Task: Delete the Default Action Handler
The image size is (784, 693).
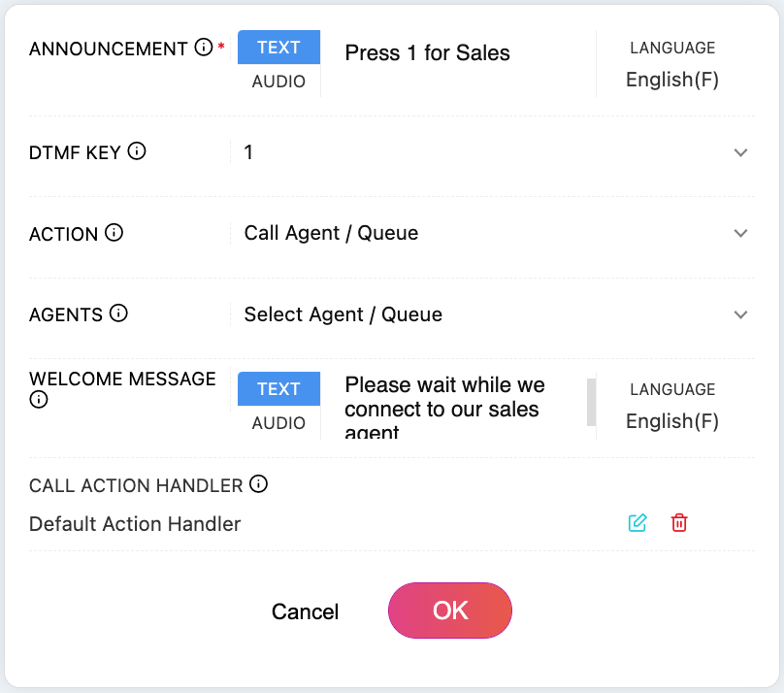Action: coord(679,523)
